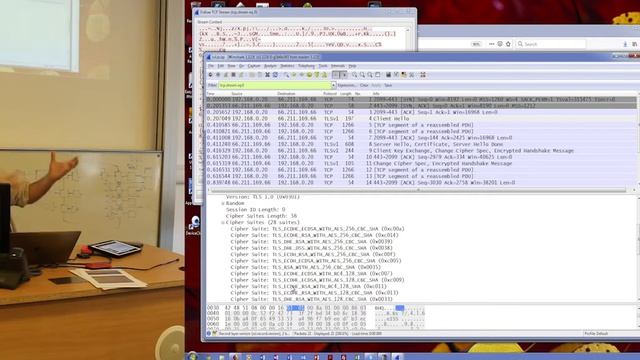Expand the Random tree node
Viewport: 640px width, 360px height.
point(223,203)
